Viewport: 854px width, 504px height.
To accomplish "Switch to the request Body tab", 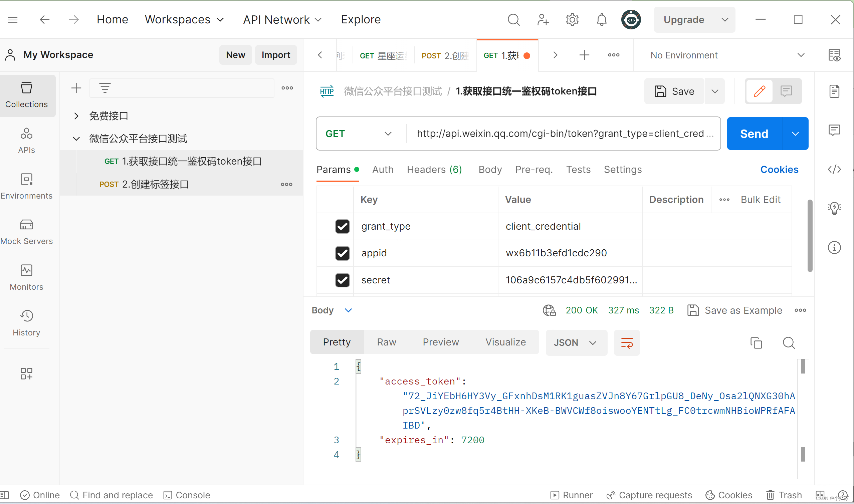I will pyautogui.click(x=490, y=170).
